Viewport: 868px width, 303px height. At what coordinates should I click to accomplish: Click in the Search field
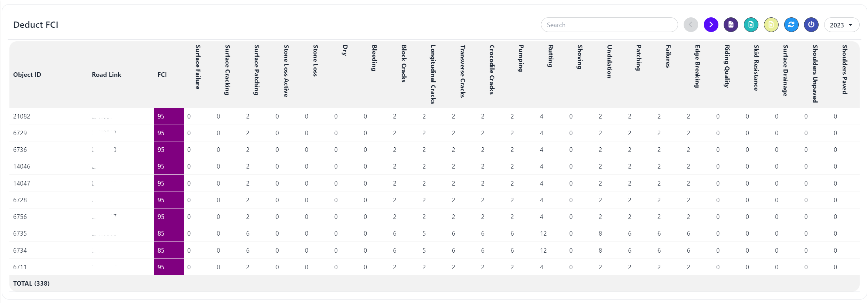[x=609, y=25]
